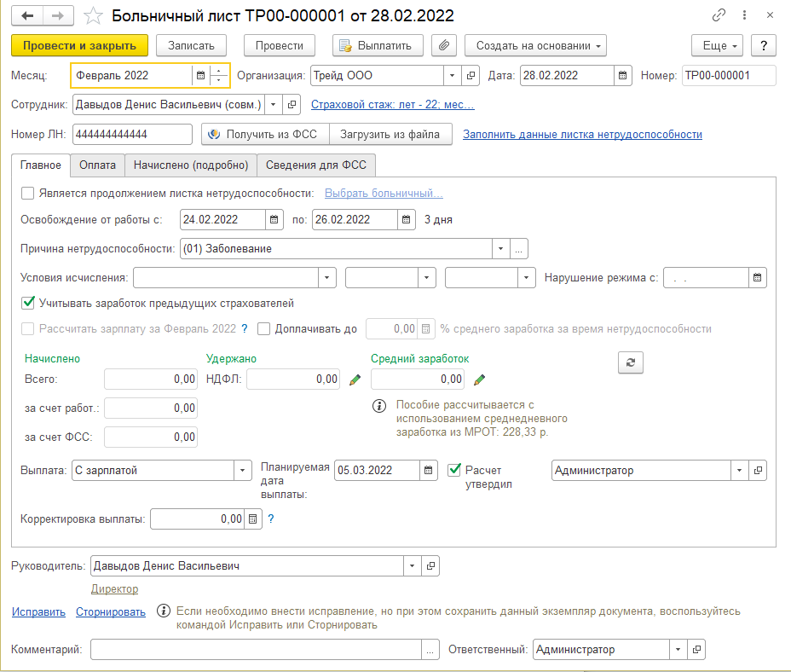Switch to the Сведения для ФСС tab
The width and height of the screenshot is (791, 672).
316,165
